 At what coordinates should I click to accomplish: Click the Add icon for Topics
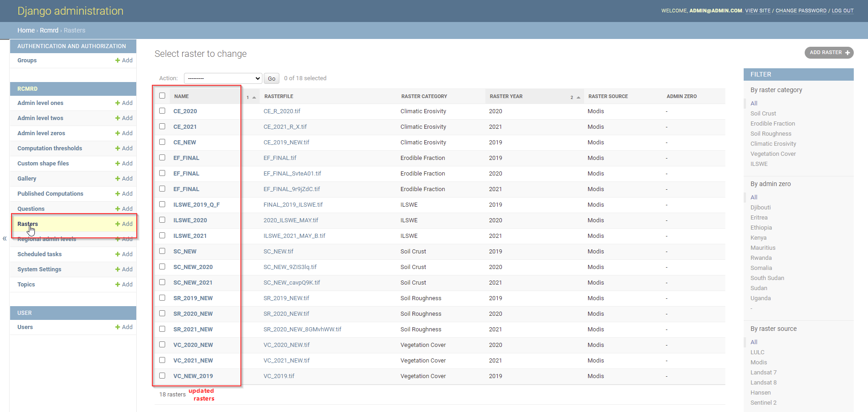124,285
